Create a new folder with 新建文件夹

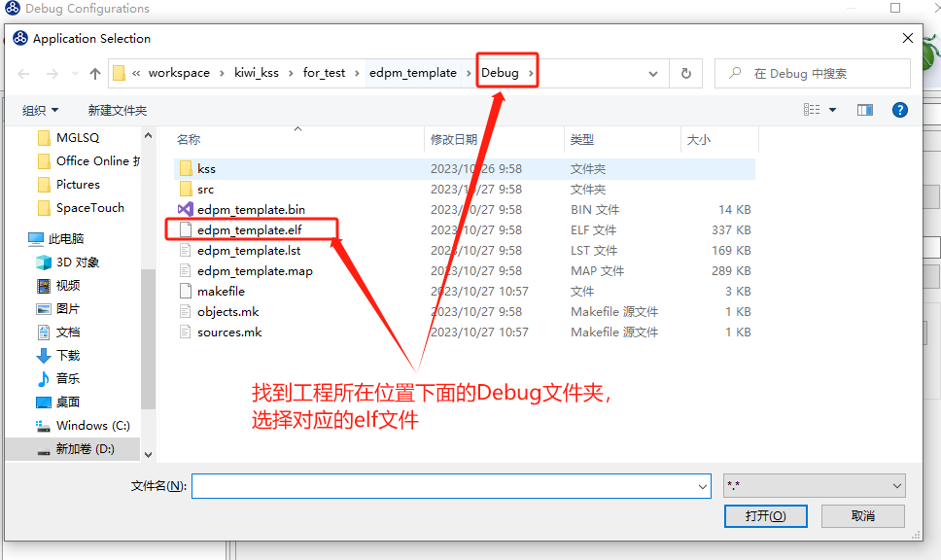(x=117, y=110)
